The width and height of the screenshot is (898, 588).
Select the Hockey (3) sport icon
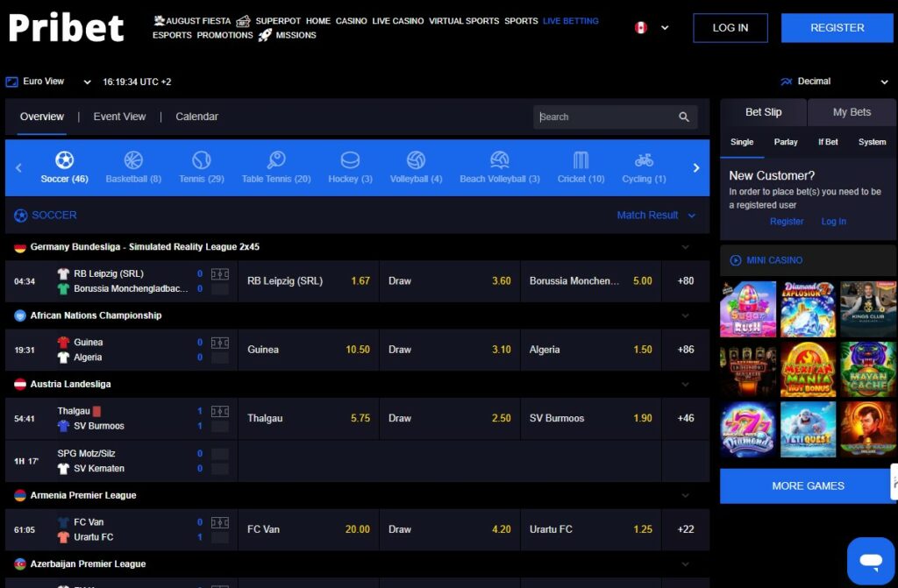[x=350, y=159]
